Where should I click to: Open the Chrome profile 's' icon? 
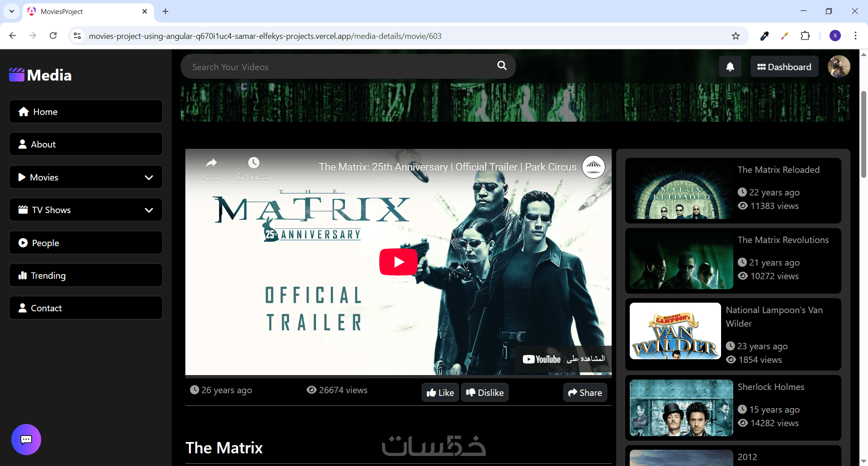pyautogui.click(x=835, y=36)
